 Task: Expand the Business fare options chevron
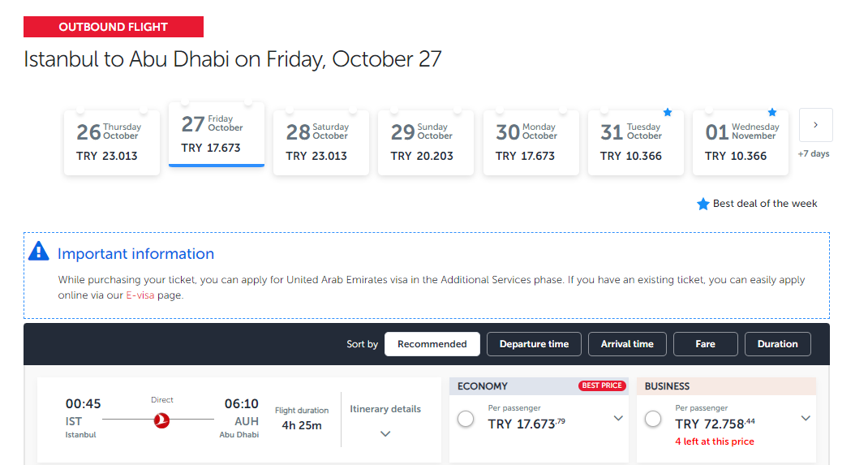click(806, 419)
